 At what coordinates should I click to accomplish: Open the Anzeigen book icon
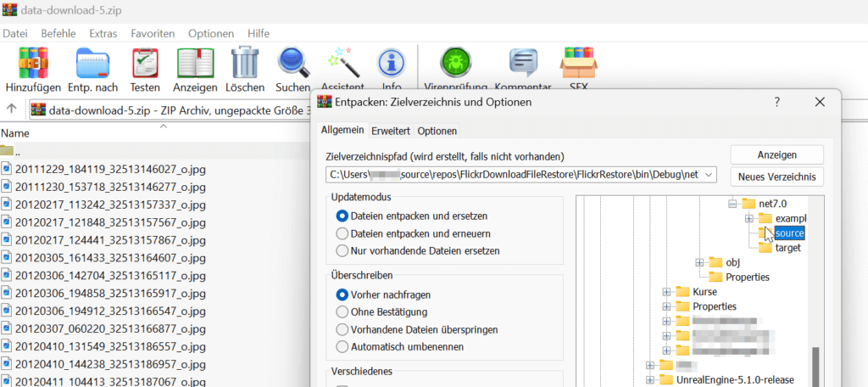195,65
